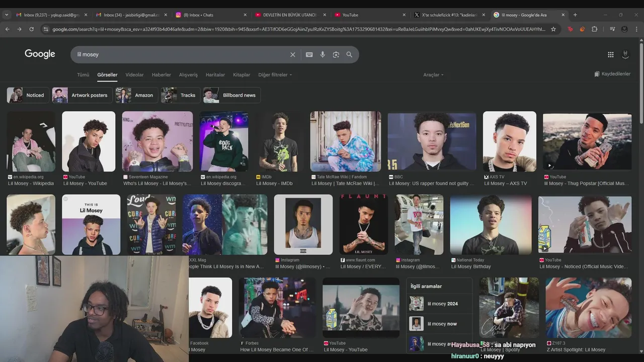
Task: Select related search lil mosey now
Action: [x=439, y=324]
